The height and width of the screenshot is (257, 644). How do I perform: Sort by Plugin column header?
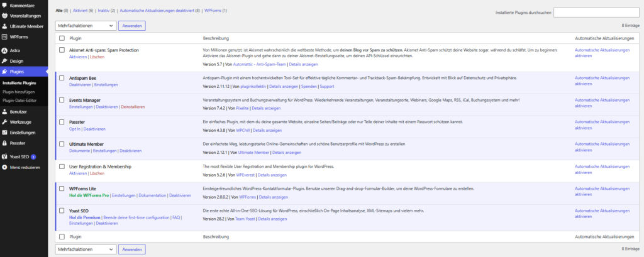(x=75, y=38)
